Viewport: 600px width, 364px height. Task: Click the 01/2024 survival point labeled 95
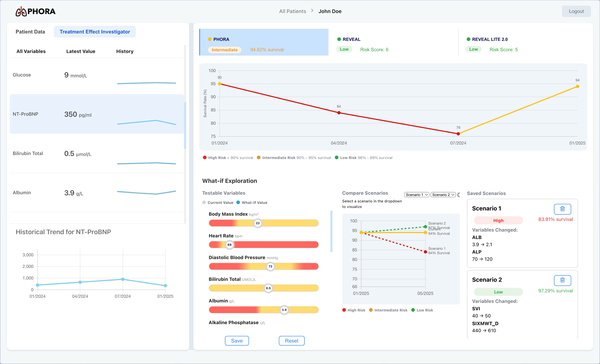220,84
